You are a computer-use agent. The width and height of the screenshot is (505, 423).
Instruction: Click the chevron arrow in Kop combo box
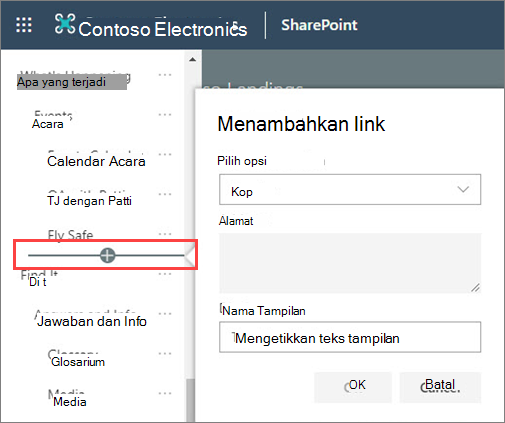463,189
